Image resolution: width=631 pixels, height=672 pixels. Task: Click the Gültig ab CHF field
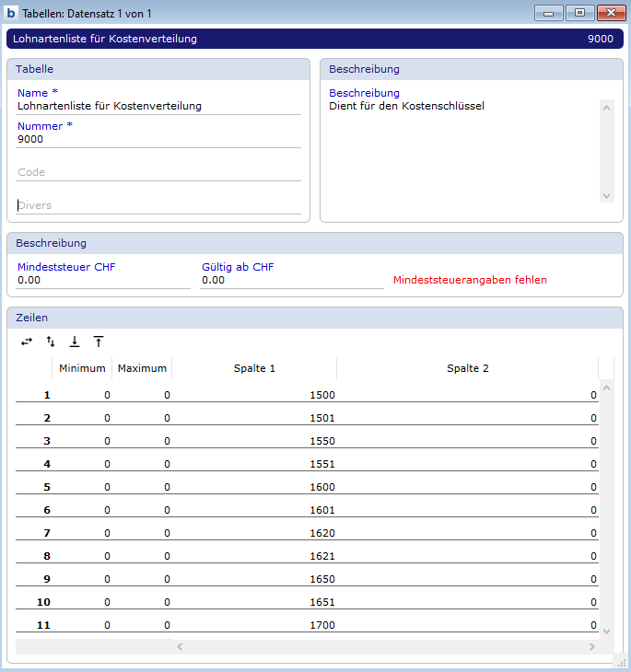[291, 280]
